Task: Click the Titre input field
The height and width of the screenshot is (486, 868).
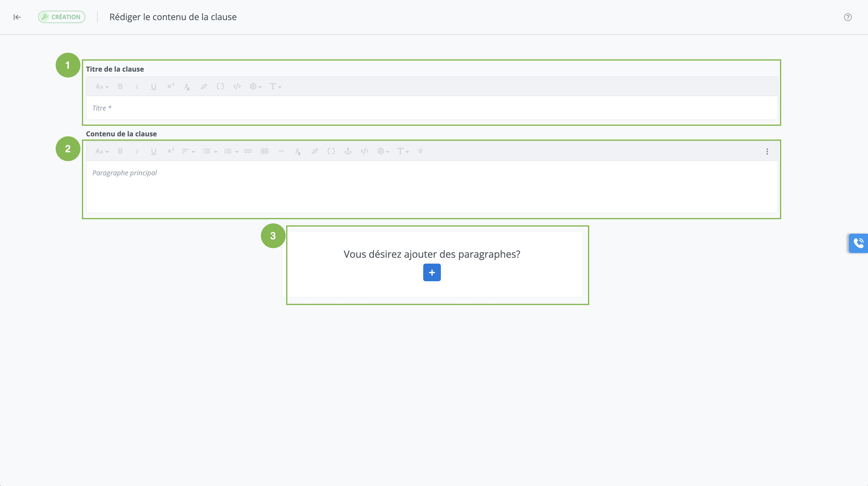Action: [431, 108]
